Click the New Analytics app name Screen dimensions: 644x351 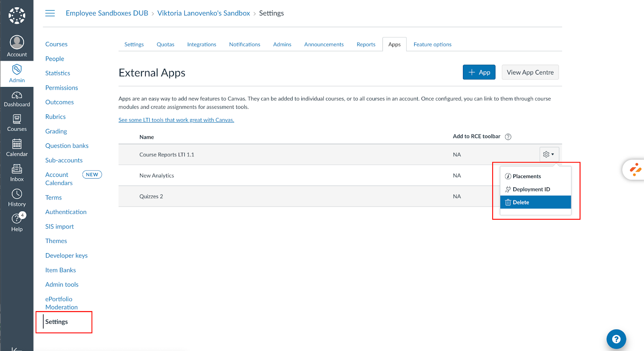point(157,176)
